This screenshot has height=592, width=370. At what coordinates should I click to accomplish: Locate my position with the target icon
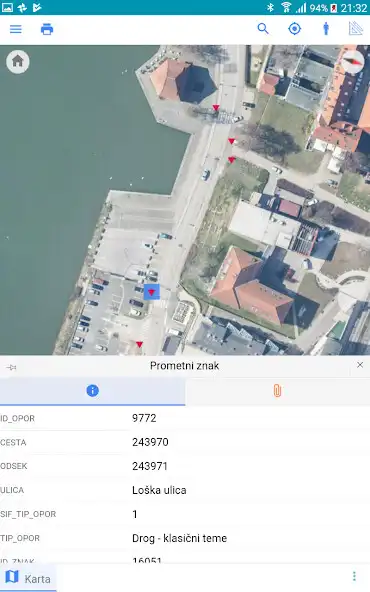tap(294, 29)
